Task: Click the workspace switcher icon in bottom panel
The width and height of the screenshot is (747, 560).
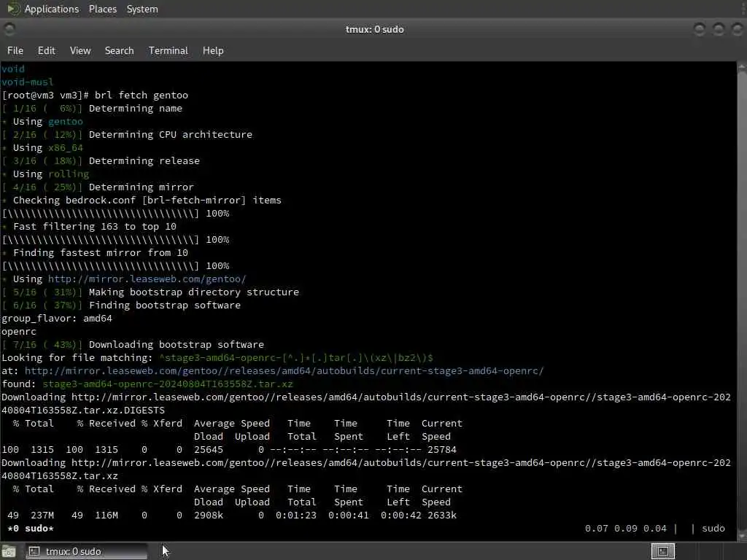Action: (662, 551)
